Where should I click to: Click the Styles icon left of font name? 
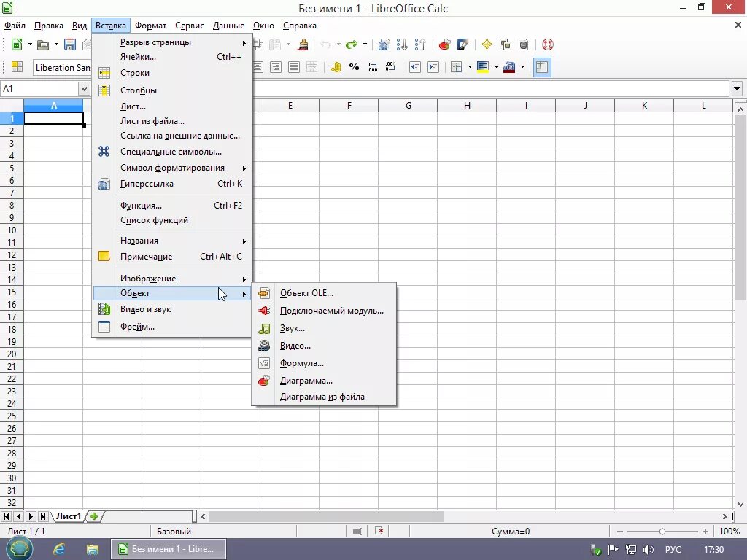pos(18,67)
